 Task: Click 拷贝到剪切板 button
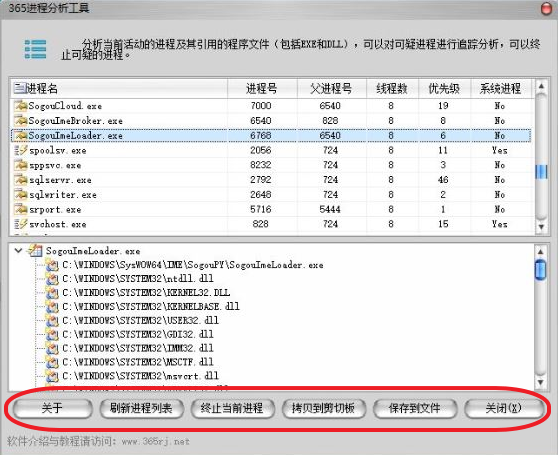pyautogui.click(x=323, y=408)
